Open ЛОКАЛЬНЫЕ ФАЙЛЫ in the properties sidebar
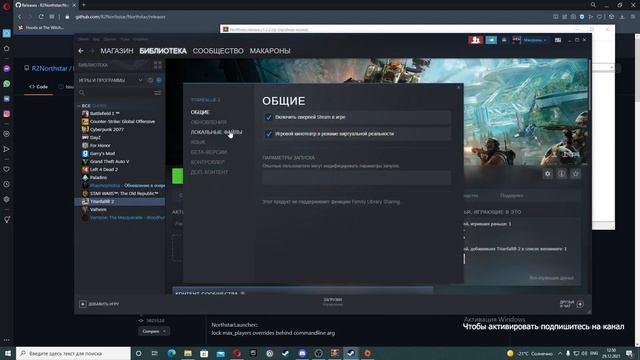This screenshot has width=640, height=360. tap(216, 132)
